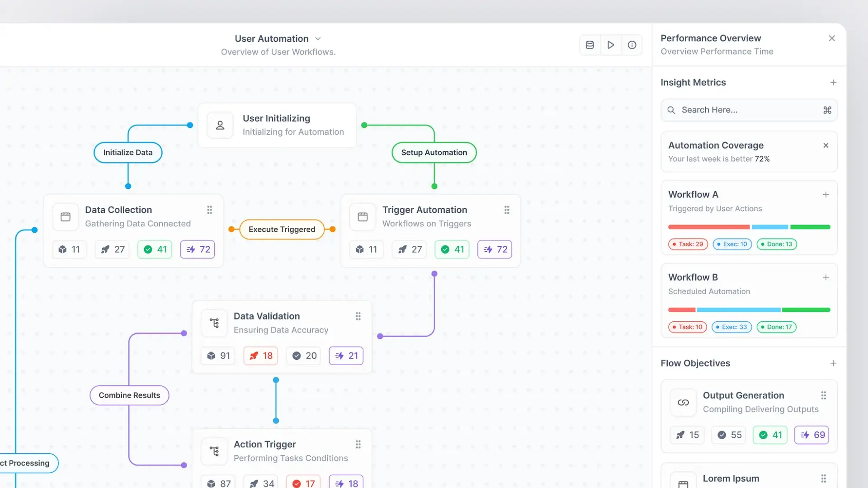This screenshot has height=488, width=868.
Task: Click the cube 91 stat in Data Validation
Action: click(x=218, y=356)
